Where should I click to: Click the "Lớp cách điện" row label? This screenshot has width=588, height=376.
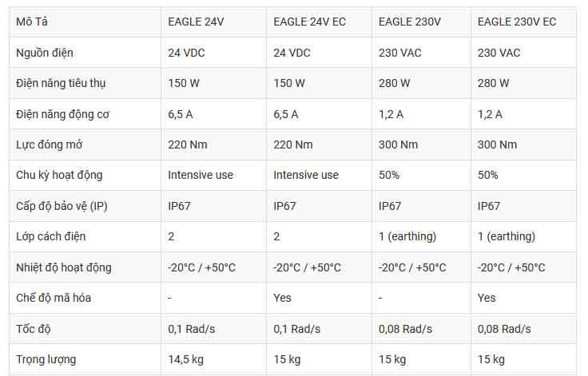click(51, 236)
